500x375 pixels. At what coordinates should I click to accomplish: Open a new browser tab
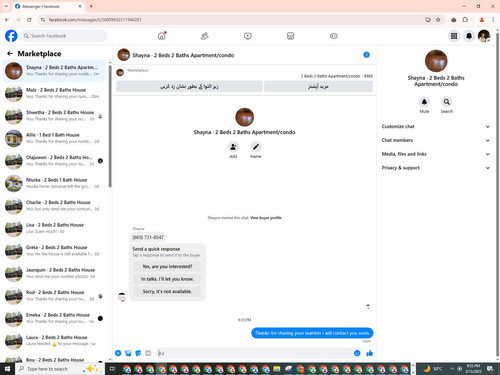[x=91, y=6]
